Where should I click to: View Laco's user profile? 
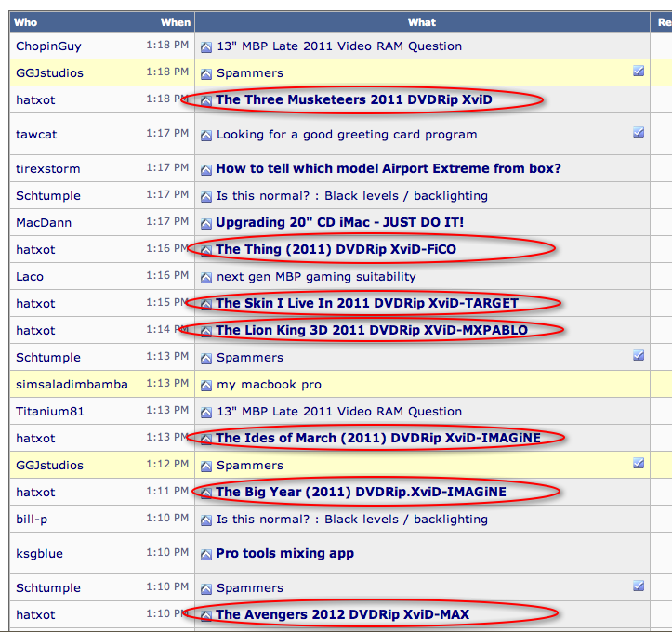30,277
